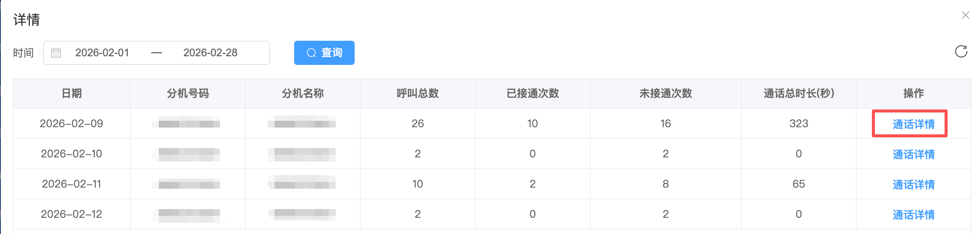
Task: Click the 查询 search button
Action: coord(324,53)
